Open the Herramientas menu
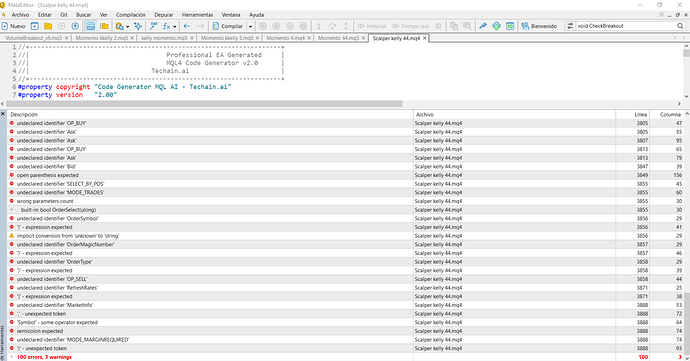The width and height of the screenshot is (690, 361). [x=198, y=15]
